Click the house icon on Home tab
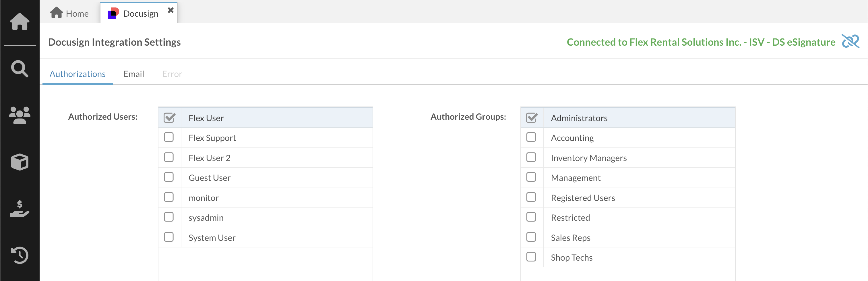Viewport: 868px width, 281px height. [56, 13]
